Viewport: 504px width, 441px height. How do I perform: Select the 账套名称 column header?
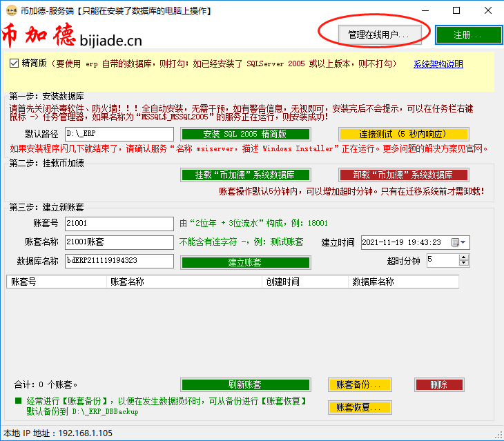[184, 282]
